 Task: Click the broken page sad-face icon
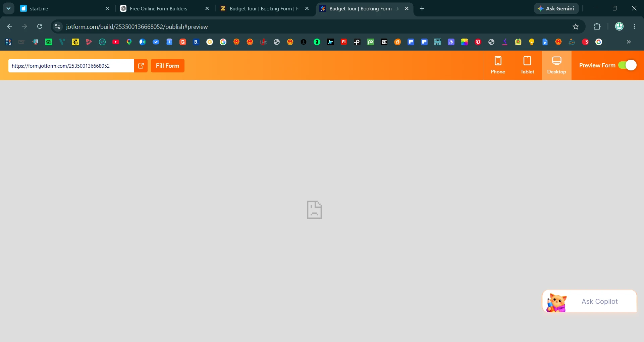tap(314, 210)
